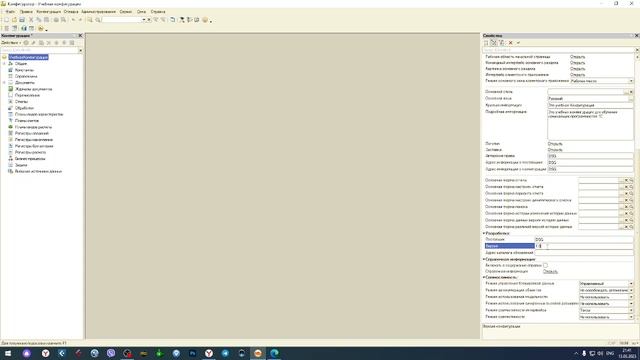640x360 pixels.
Task: Click the checkmark apply icon in Properties toolbar
Action: pyautogui.click(x=518, y=42)
